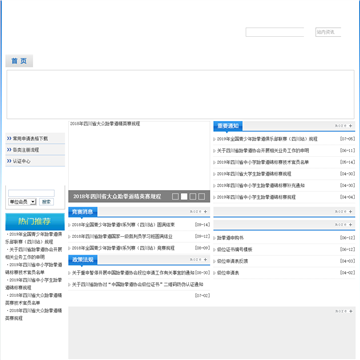This screenshot has height=360, width=360.
Task: Select the first carousel slide indicator square
Action: click(175, 197)
